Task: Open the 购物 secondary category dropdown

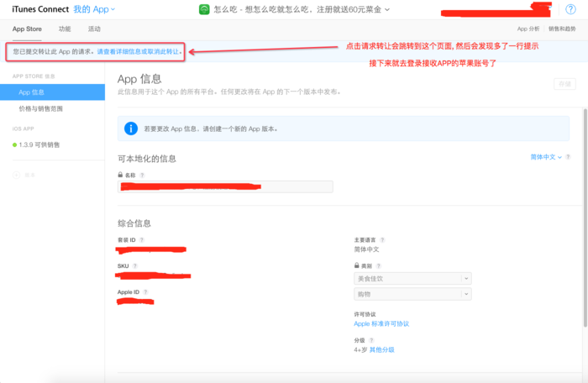Action: click(412, 295)
